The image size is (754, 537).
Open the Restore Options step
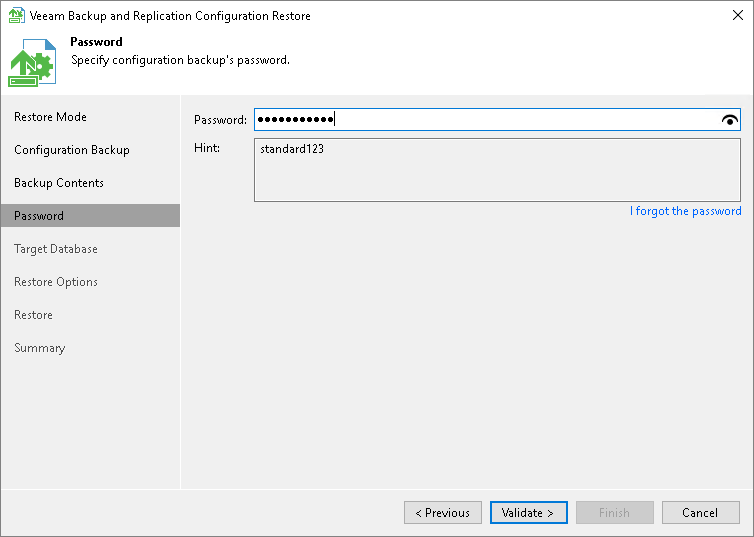[x=56, y=282]
